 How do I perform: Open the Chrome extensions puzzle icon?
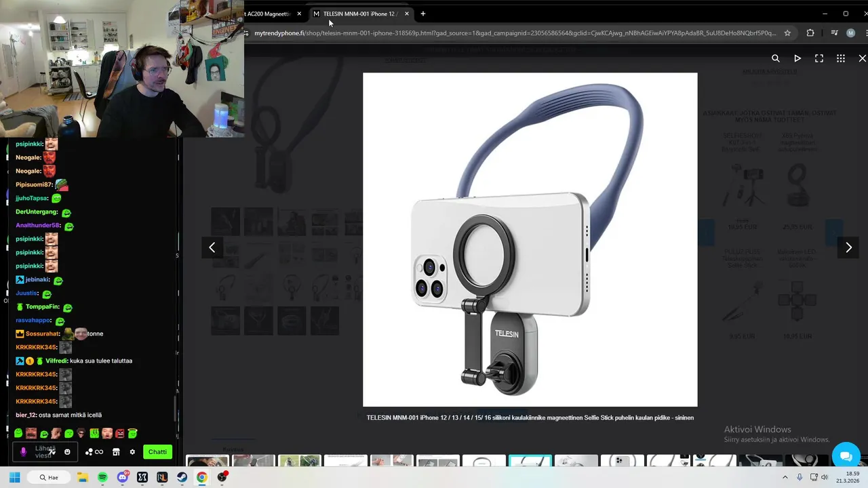(x=810, y=33)
